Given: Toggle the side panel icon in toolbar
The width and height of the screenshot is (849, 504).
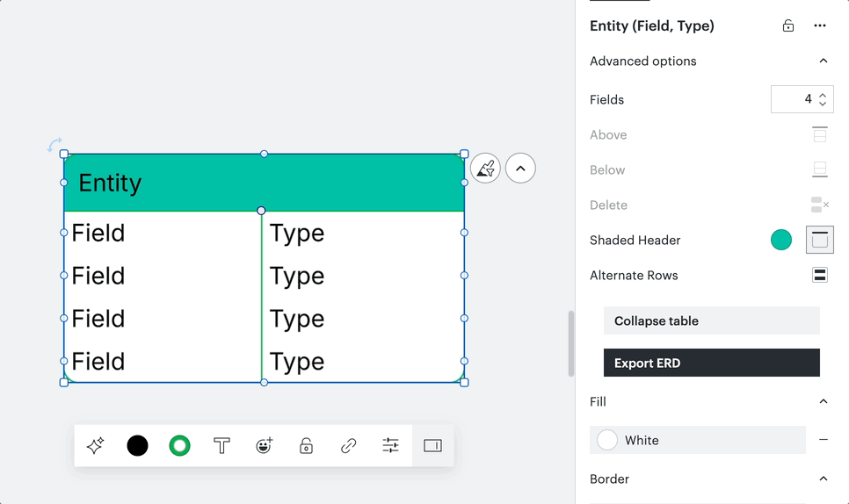Looking at the screenshot, I should pos(432,445).
